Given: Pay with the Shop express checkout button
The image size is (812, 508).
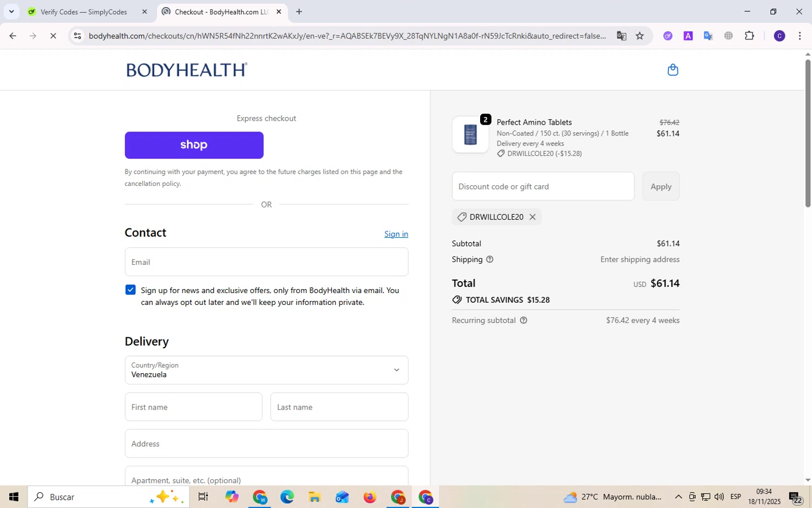Looking at the screenshot, I should pyautogui.click(x=194, y=145).
